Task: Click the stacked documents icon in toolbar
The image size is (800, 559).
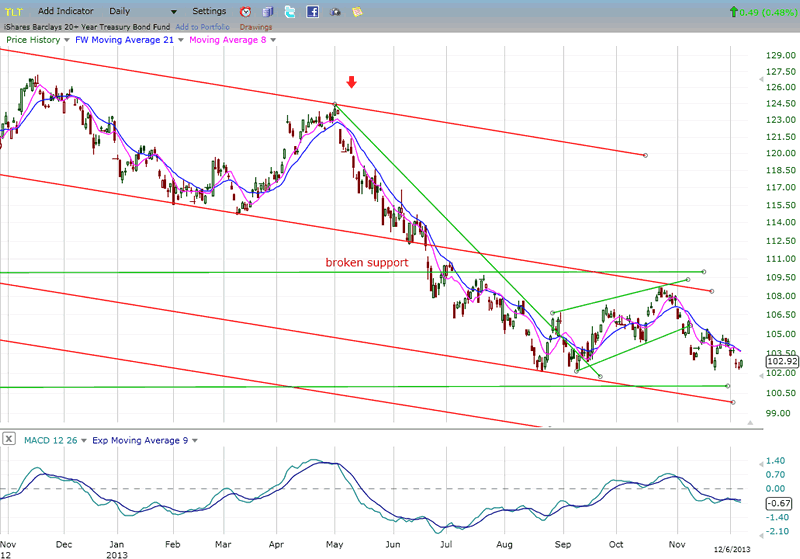Action: [x=267, y=11]
